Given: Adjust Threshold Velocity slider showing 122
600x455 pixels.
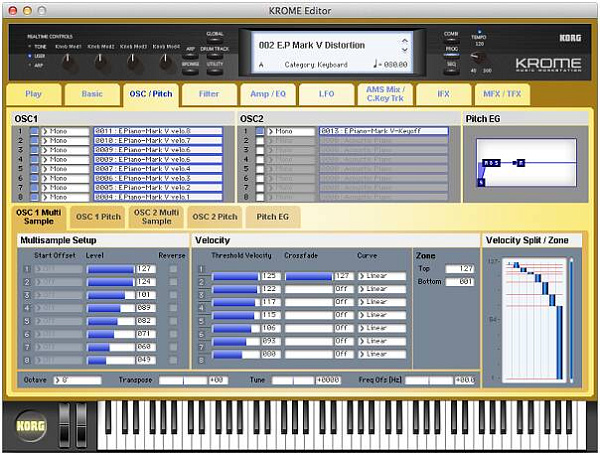Looking at the screenshot, I should [236, 289].
